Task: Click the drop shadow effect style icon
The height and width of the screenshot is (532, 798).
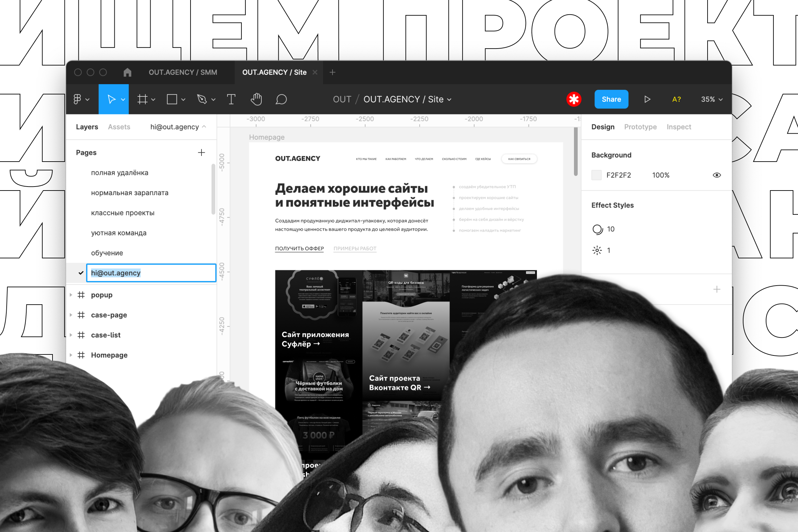Action: point(598,229)
